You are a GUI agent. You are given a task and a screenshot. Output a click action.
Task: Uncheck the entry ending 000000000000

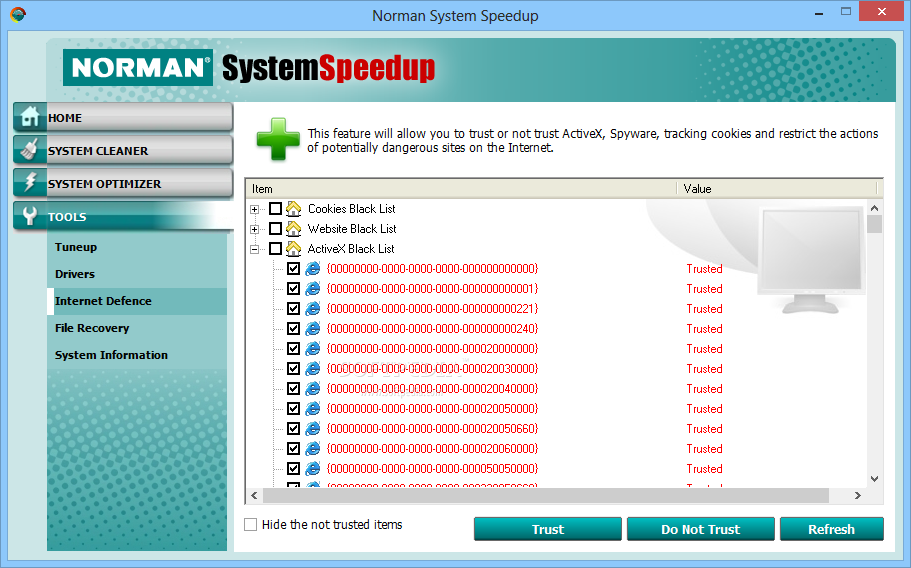tap(293, 268)
